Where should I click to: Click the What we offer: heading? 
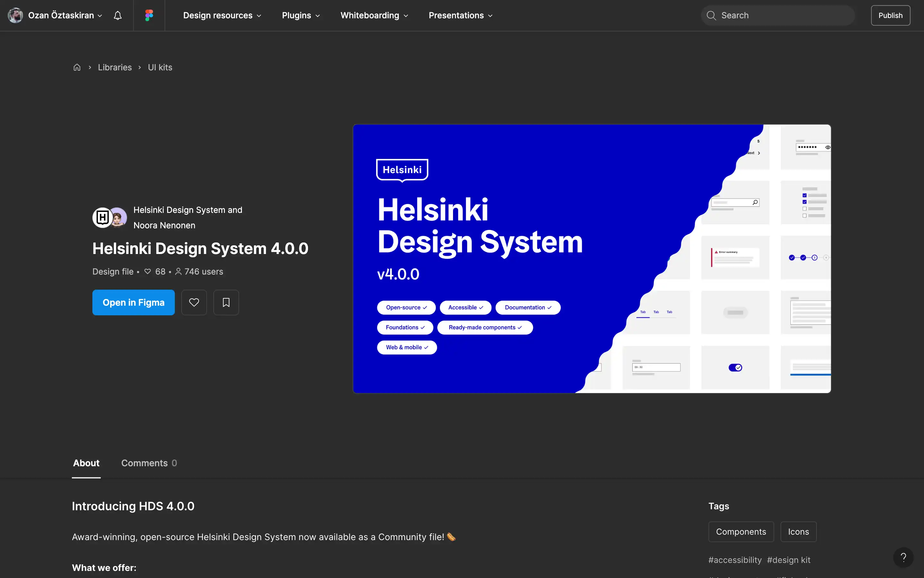(x=104, y=568)
